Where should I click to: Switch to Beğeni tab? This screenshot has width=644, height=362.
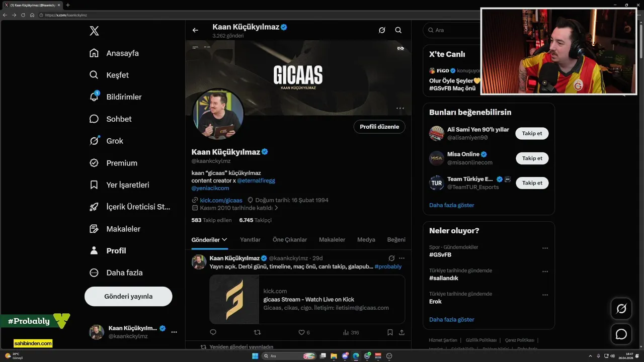[396, 240]
